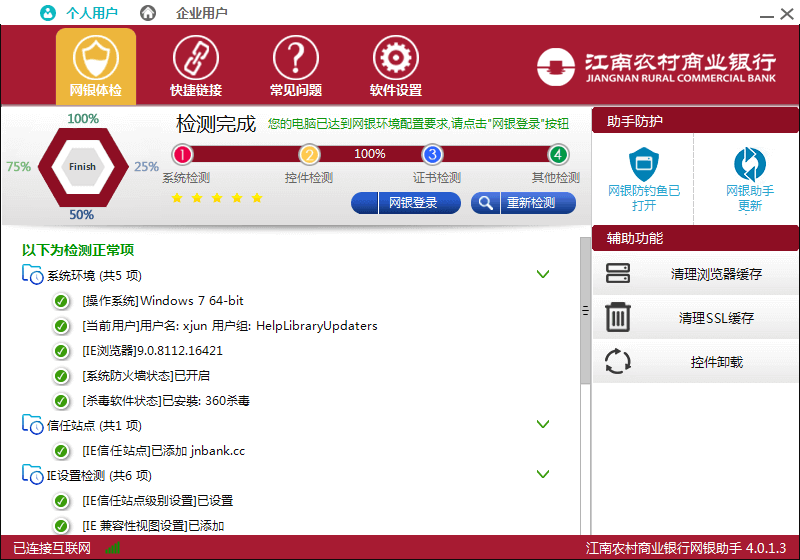Click the green check beside 系统防火墙状态
This screenshot has height=560, width=800.
[61, 376]
